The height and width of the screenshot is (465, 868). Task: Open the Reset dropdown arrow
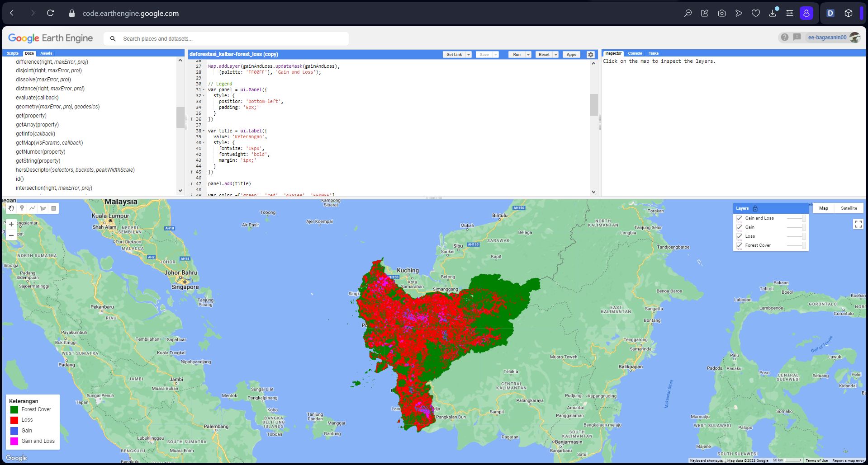coord(555,55)
